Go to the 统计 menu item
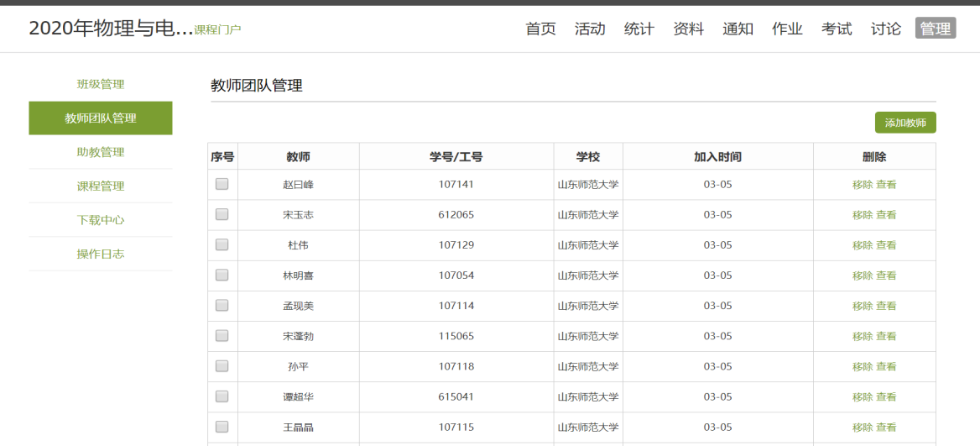The image size is (980, 446). (x=639, y=29)
